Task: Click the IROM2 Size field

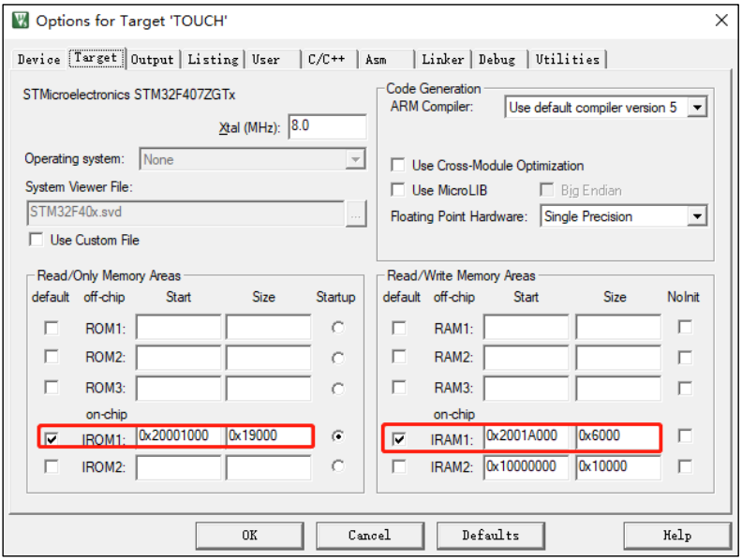Action: click(269, 467)
